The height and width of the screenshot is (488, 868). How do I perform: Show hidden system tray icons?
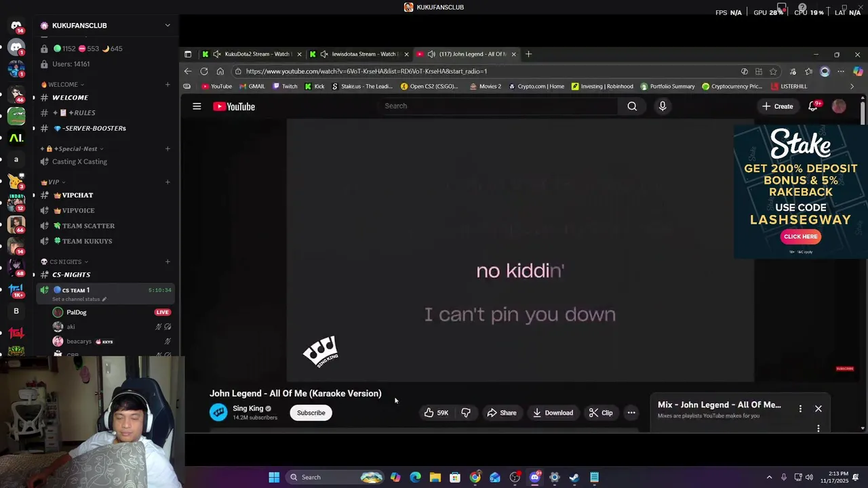coord(769,477)
